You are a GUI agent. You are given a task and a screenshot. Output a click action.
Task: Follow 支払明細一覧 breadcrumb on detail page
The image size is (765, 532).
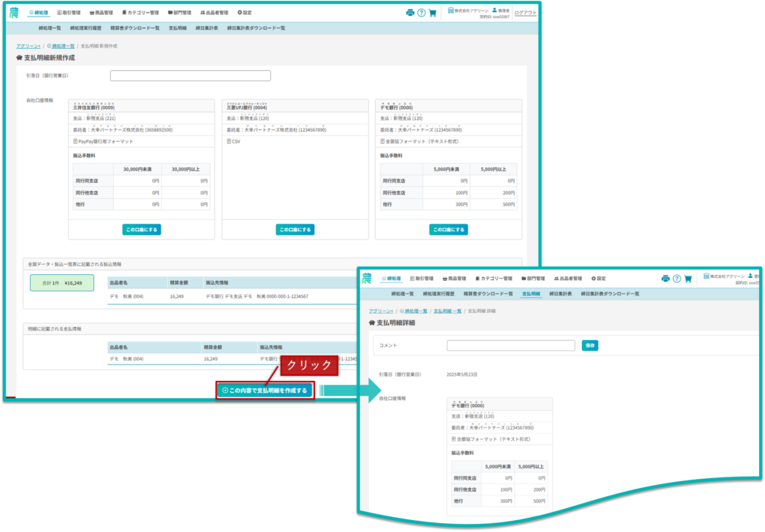point(447,310)
